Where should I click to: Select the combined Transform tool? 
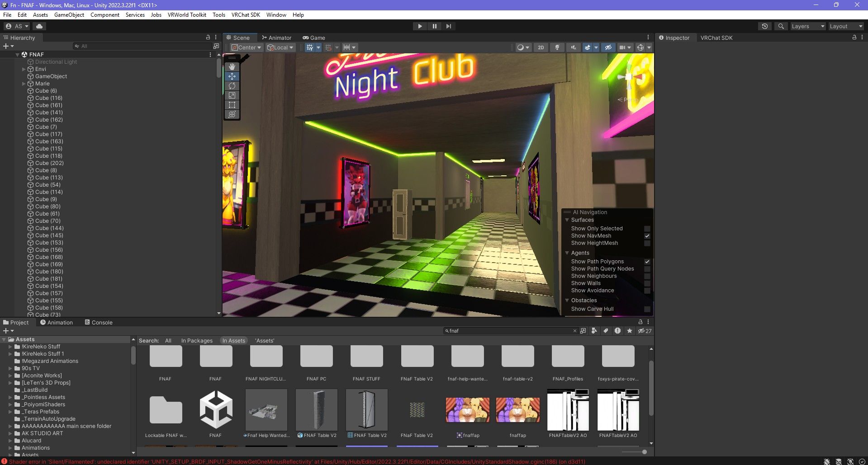(x=232, y=114)
